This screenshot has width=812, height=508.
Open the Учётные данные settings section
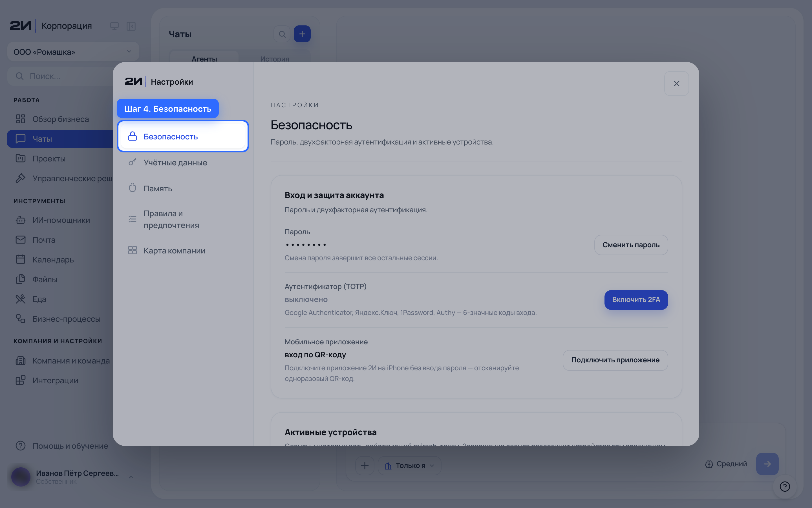(183, 163)
